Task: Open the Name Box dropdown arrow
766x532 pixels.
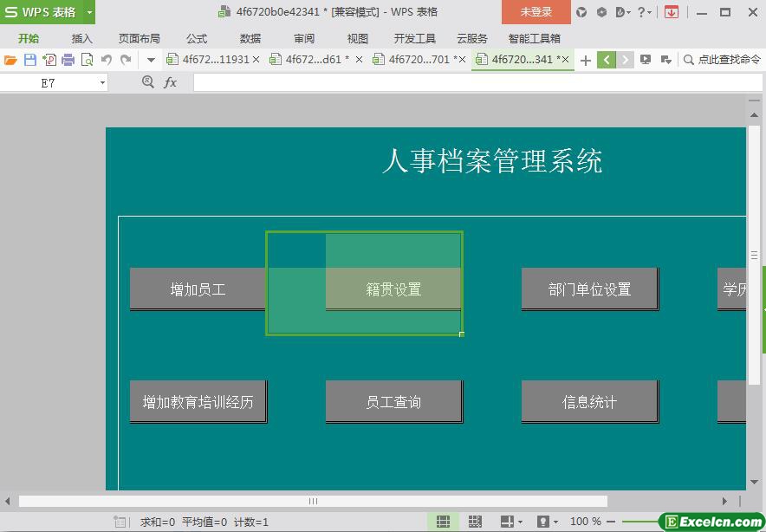Action: point(102,83)
